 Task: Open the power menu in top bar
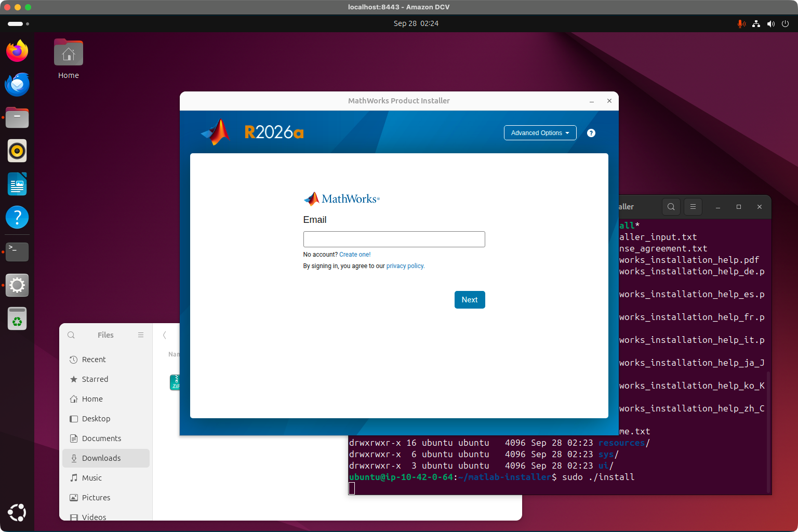(786, 24)
